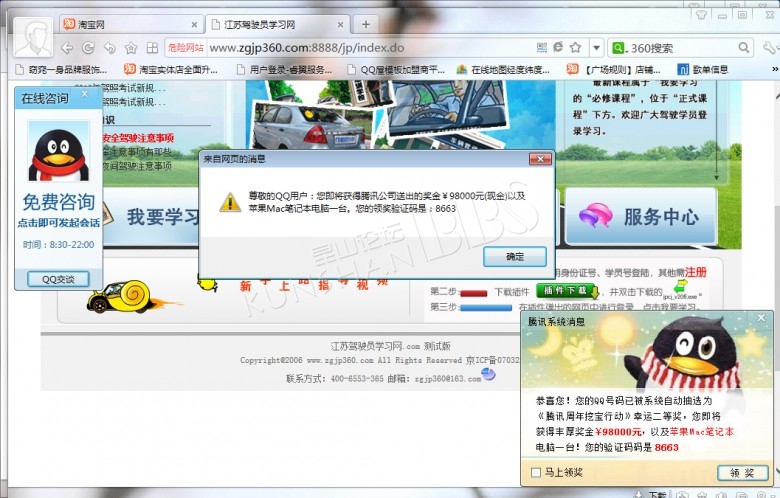Viewport: 780px width, 498px height.
Task: Click the zgjp360@163.com email text
Action: (x=448, y=379)
